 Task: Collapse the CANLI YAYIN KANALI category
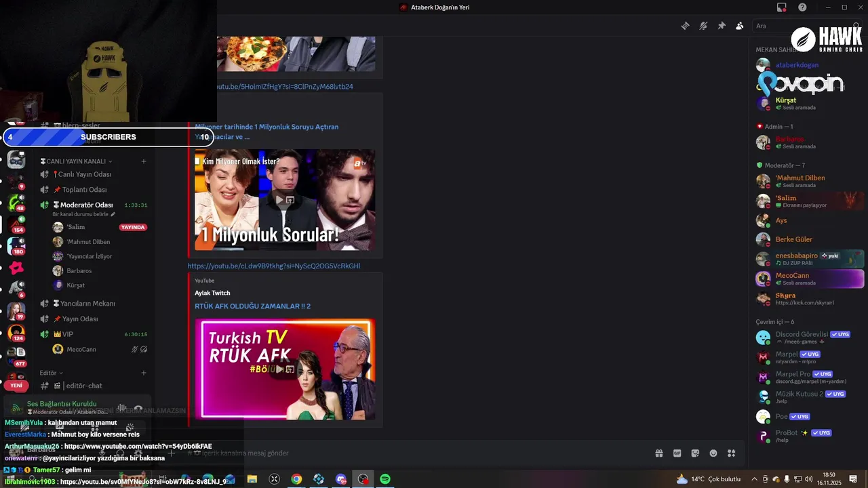(76, 161)
